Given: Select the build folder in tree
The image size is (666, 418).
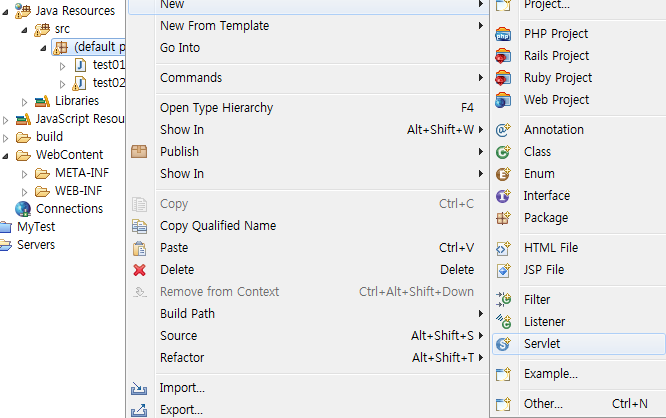Looking at the screenshot, I should [49, 137].
